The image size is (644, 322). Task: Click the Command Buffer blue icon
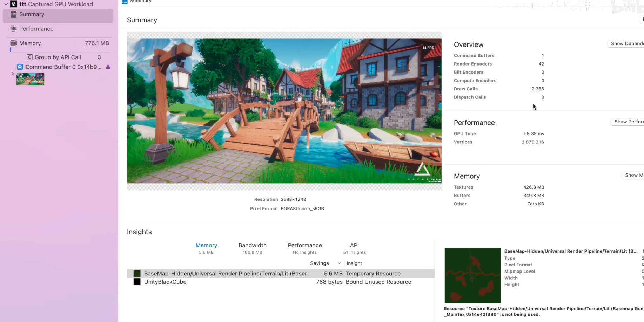(x=20, y=67)
